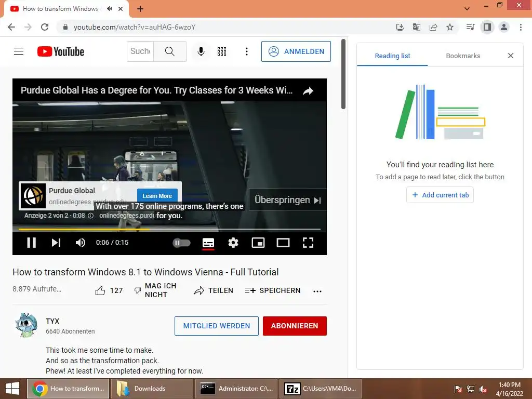Start voice search with the microphone icon

[x=201, y=51]
